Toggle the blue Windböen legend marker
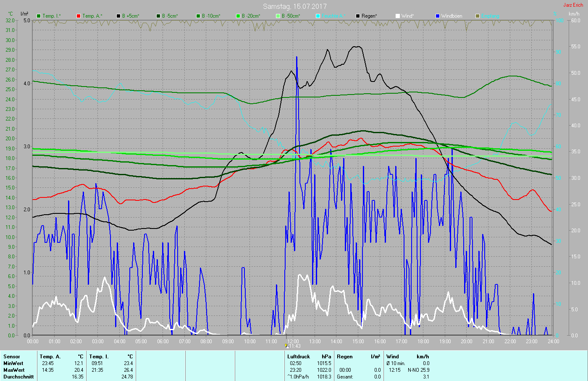The image size is (588, 381). click(438, 16)
